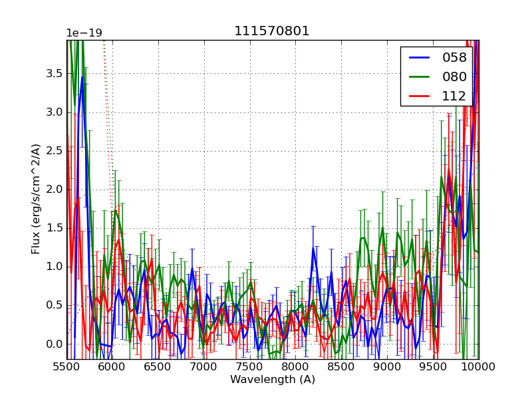
Task: Click the 8500 x-axis tick label
Action: coord(341,366)
